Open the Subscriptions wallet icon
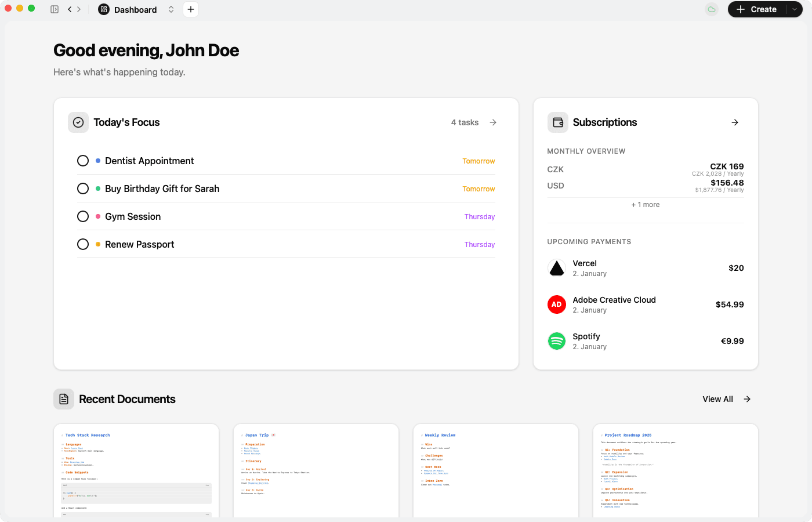This screenshot has height=522, width=812. [557, 122]
